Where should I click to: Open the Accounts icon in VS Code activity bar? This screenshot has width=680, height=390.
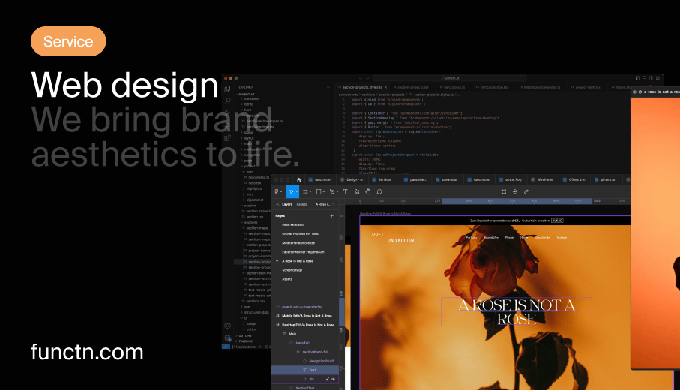[x=228, y=326]
